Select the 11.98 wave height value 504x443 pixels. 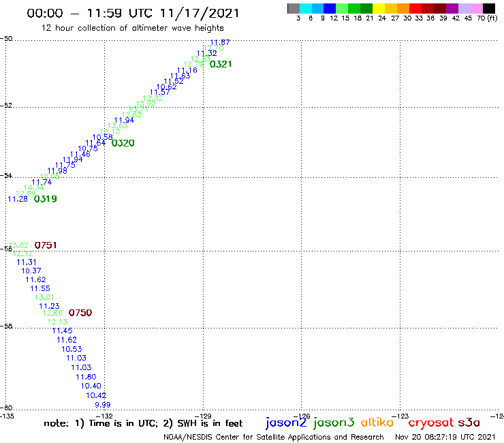coord(57,170)
